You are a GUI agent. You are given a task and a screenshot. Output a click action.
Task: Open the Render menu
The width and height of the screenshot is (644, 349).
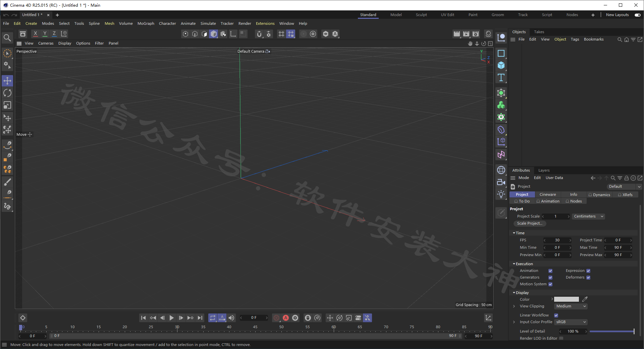coord(245,23)
